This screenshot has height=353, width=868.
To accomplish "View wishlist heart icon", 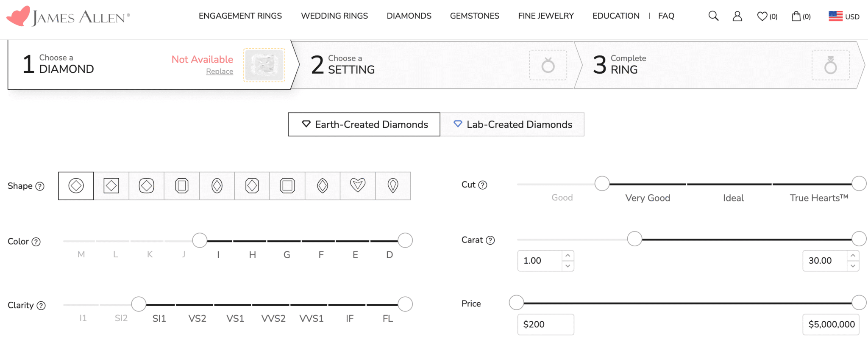I will pos(762,16).
